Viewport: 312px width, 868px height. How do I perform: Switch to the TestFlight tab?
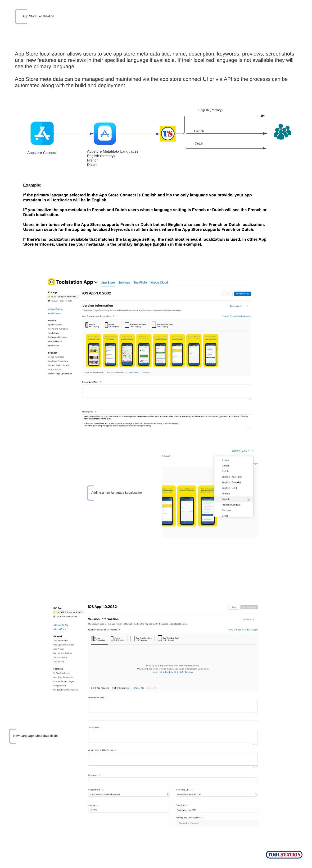tap(140, 282)
